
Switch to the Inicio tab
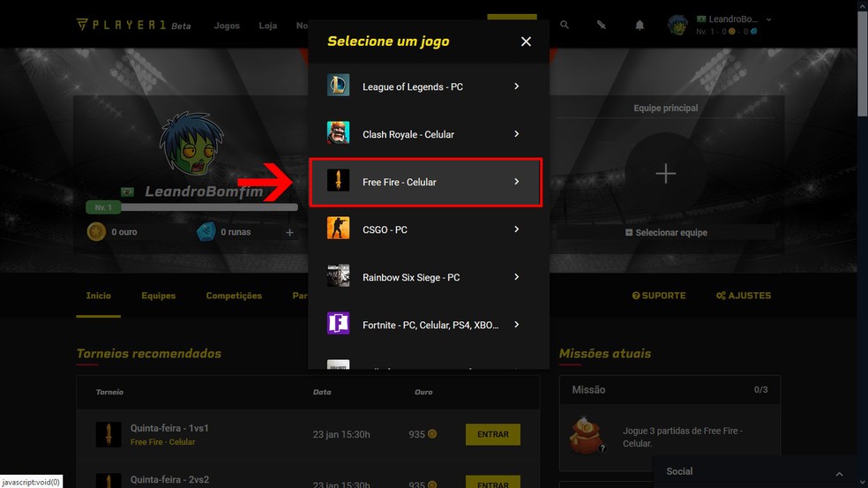point(99,296)
